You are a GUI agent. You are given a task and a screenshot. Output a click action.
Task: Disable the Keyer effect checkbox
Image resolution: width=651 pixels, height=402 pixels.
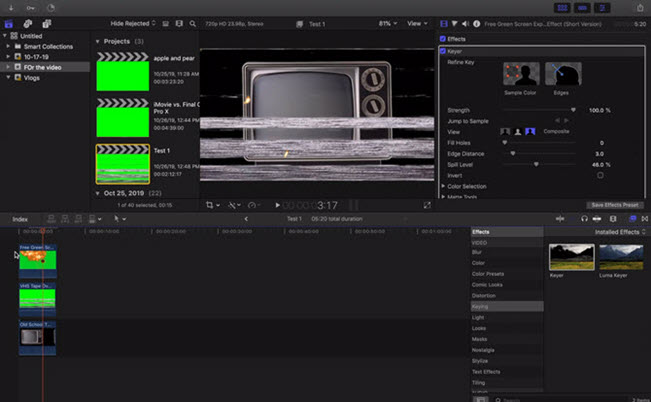tap(443, 49)
